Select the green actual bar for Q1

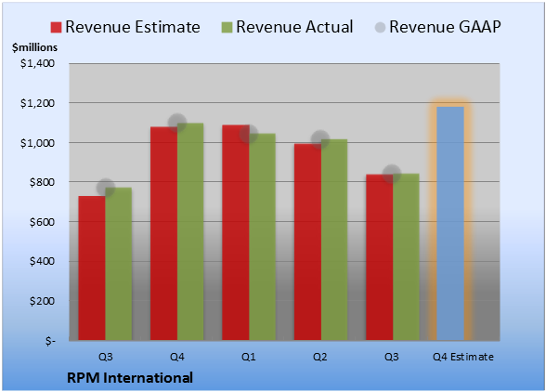tap(262, 237)
